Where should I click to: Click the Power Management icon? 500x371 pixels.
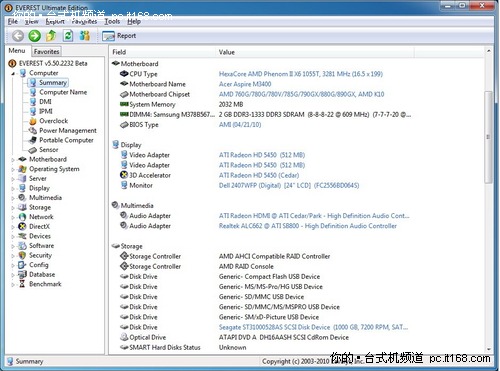[33, 131]
